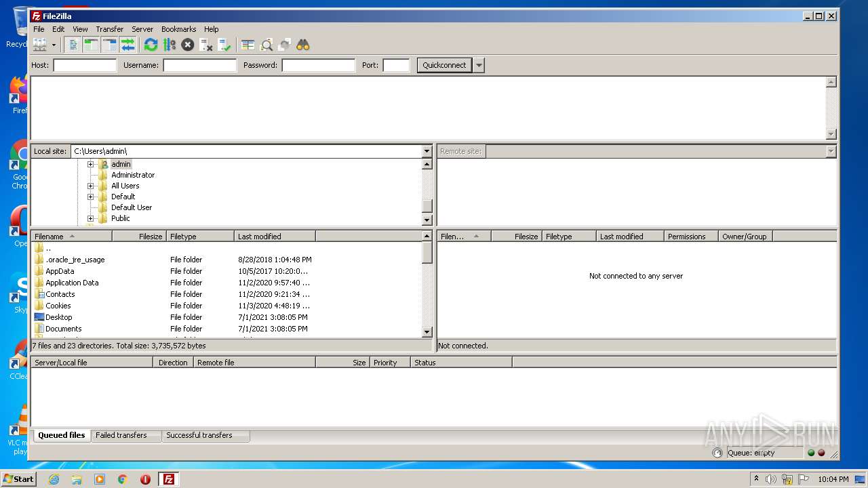Toggle transfer queue display
868x488 pixels.
click(x=127, y=45)
